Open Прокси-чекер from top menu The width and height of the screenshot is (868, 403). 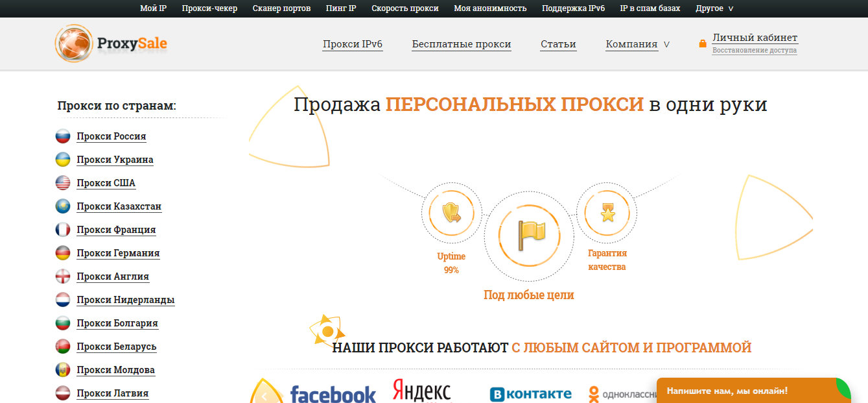tap(209, 8)
